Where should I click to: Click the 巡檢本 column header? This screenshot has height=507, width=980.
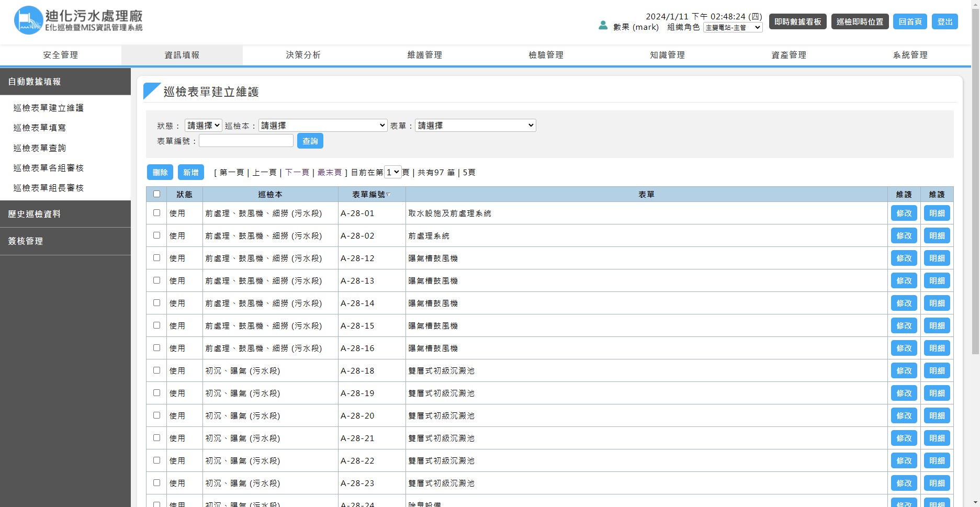click(270, 195)
